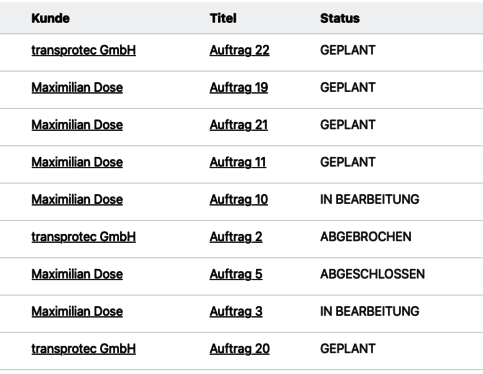Screen dimensions: 483x374
Task: Open the Auftrag 19 link
Action: pos(239,88)
